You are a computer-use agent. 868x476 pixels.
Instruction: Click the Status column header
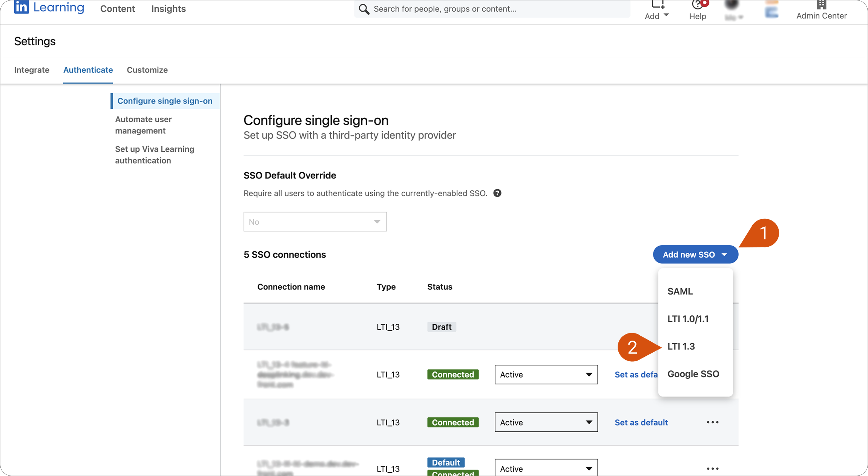(x=440, y=287)
